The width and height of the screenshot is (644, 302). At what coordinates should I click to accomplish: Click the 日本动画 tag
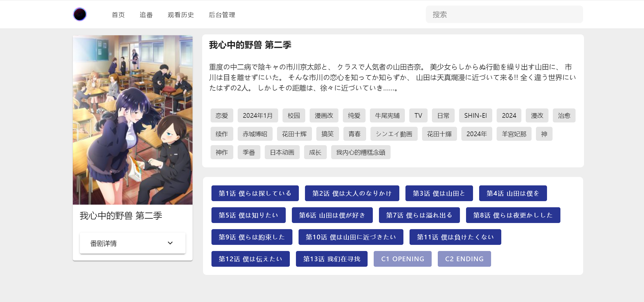click(x=282, y=152)
